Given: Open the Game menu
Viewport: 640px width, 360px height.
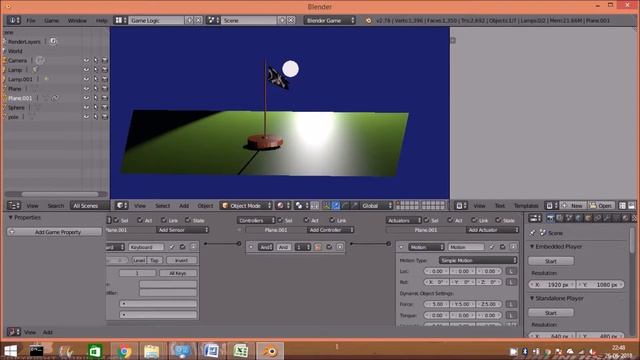Looking at the screenshot, I should coord(51,20).
